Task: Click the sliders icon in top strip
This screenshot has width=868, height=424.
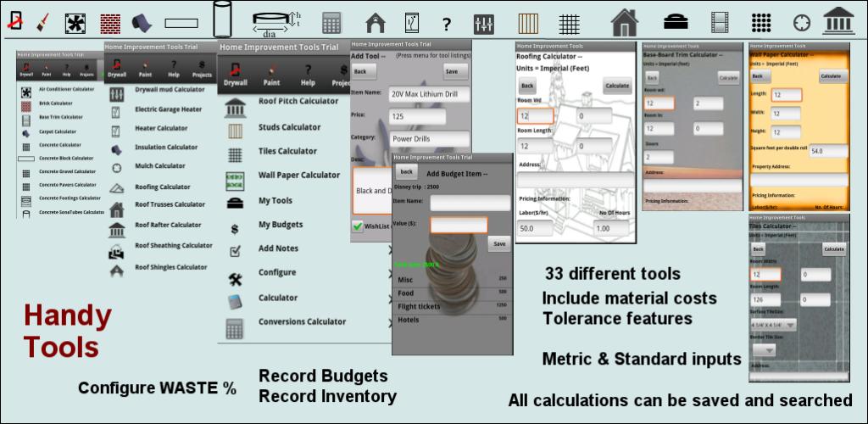Action: click(x=484, y=24)
